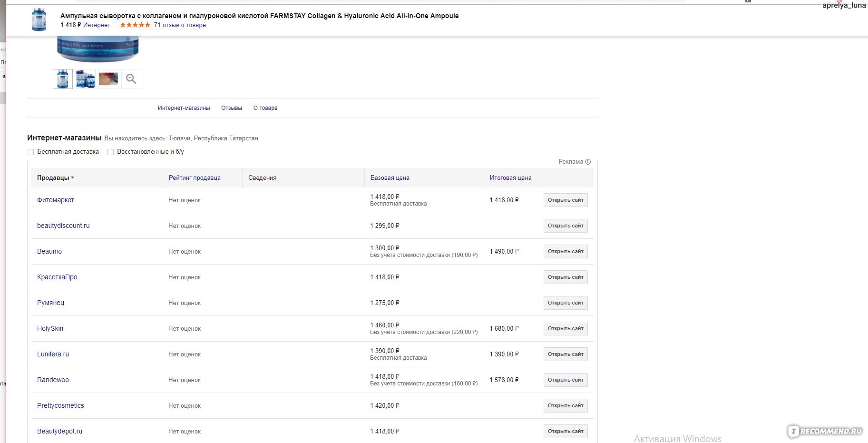Enable the Бесплатная доставка checkbox
Viewport: 868px width, 443px height.
(x=31, y=152)
